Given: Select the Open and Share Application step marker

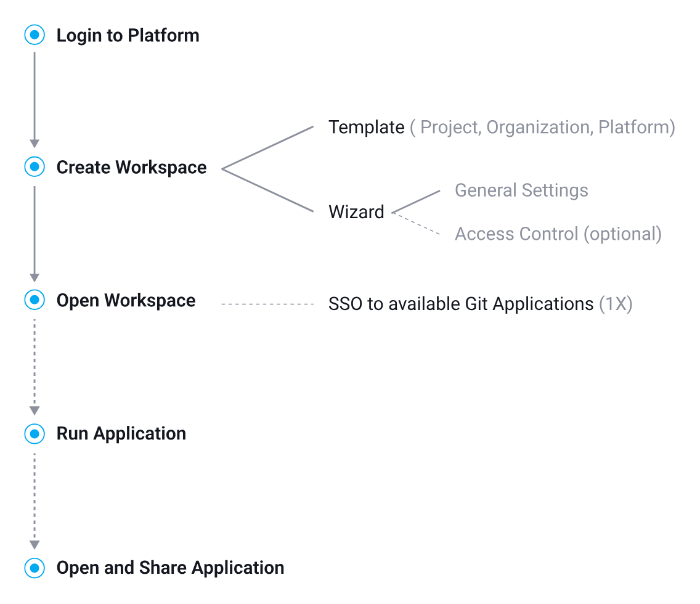Looking at the screenshot, I should (35, 568).
